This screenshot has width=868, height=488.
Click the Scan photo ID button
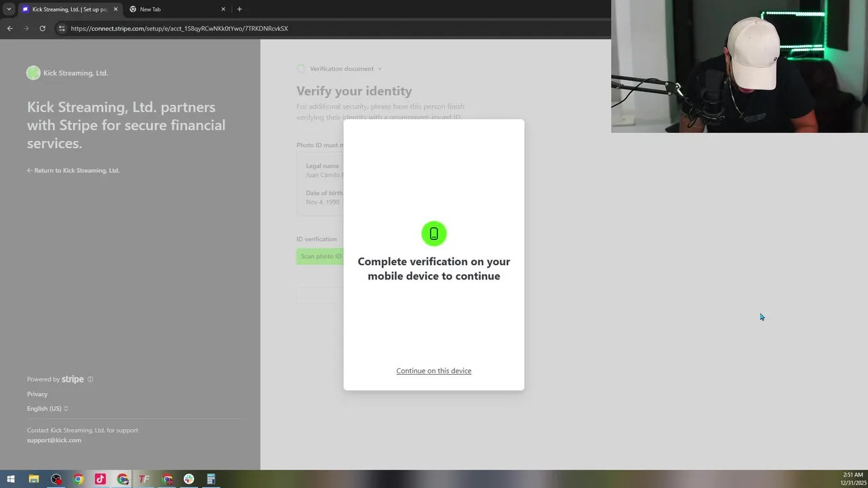pos(321,256)
